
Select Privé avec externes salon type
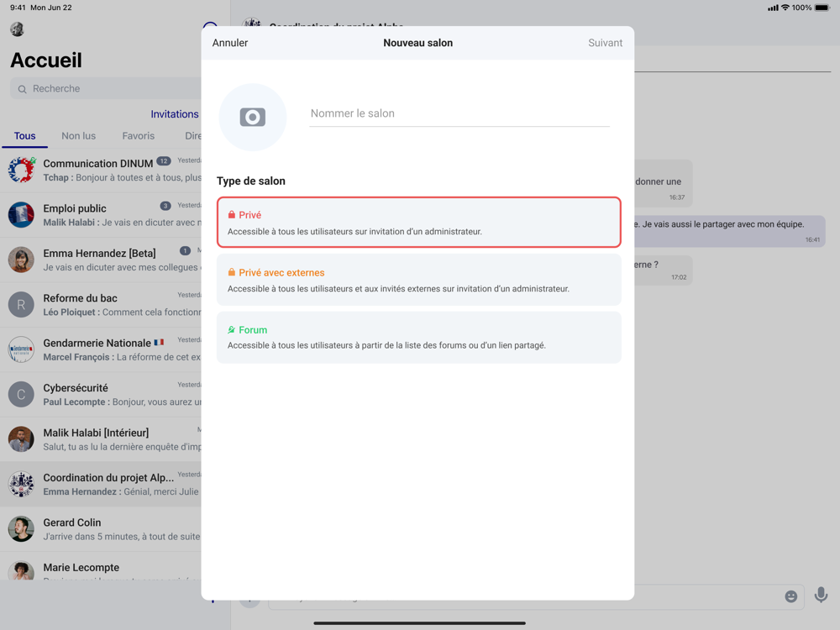(419, 280)
